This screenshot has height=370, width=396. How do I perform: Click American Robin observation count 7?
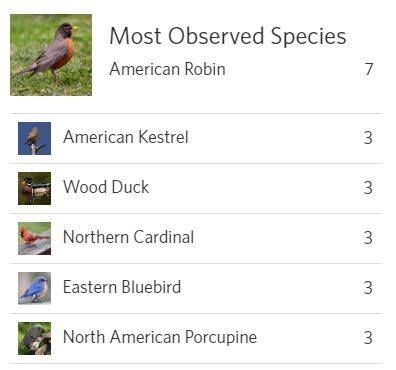pos(369,69)
